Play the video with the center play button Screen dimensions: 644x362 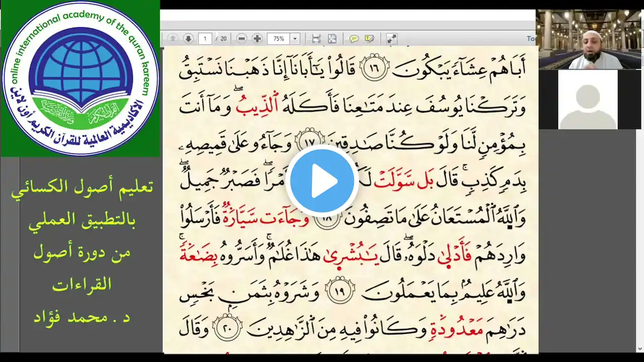coord(322,181)
